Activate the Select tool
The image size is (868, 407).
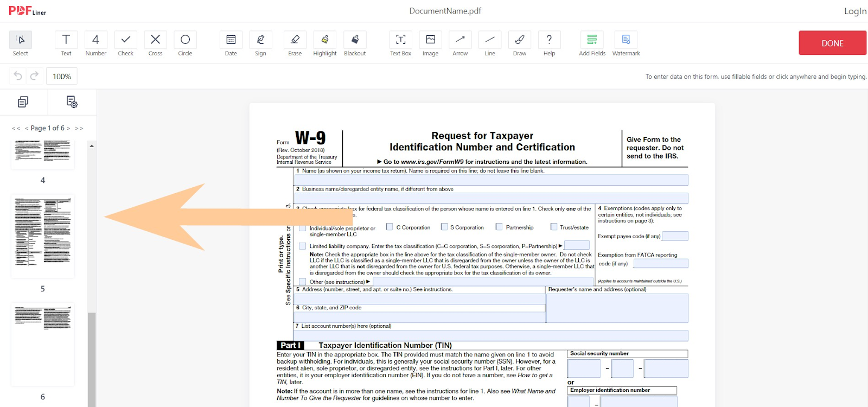21,43
